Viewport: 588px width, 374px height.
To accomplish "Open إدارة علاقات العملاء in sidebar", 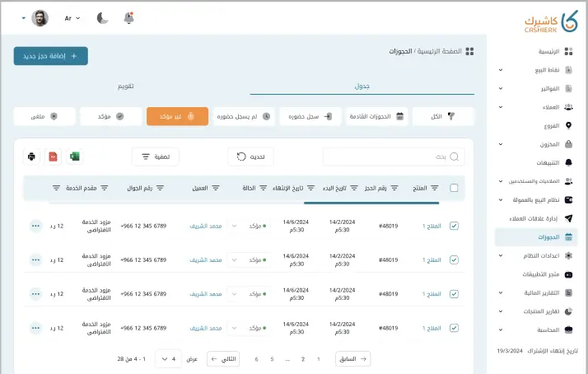I will point(540,218).
